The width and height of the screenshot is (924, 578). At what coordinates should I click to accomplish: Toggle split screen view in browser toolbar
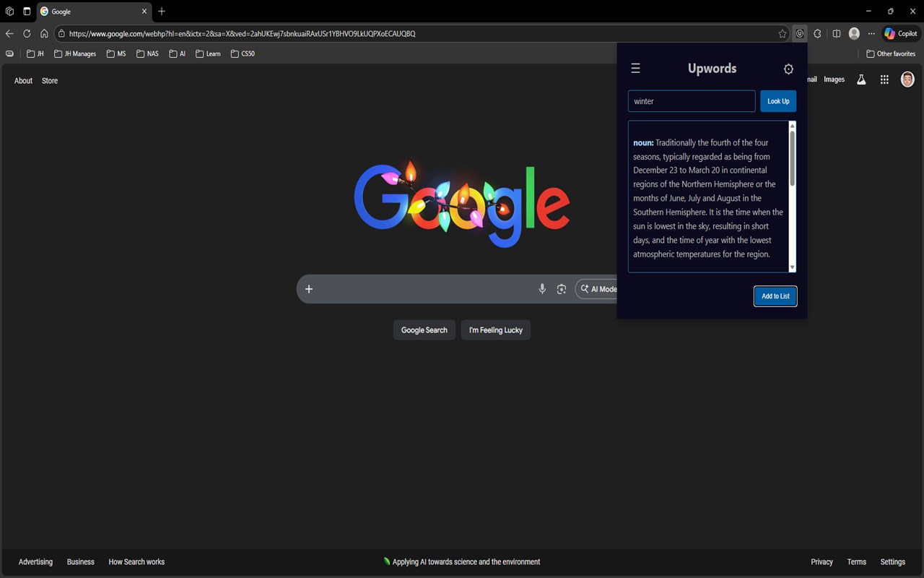(837, 33)
